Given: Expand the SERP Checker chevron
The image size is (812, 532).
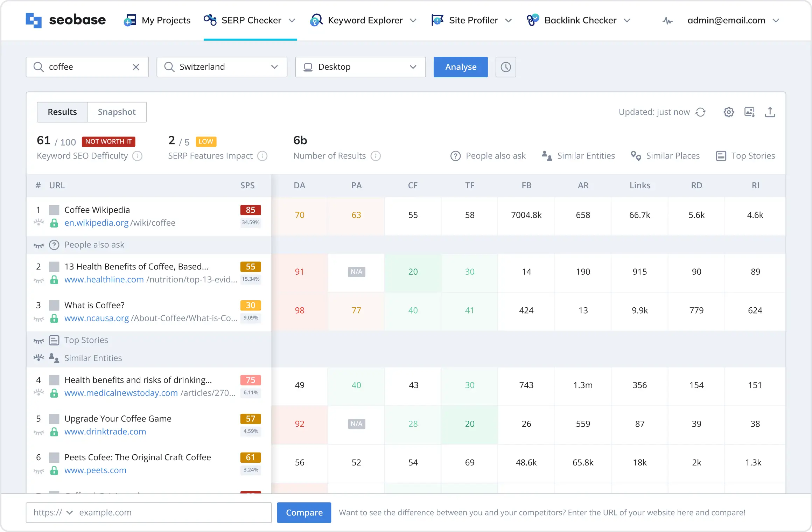Looking at the screenshot, I should click(x=292, y=21).
